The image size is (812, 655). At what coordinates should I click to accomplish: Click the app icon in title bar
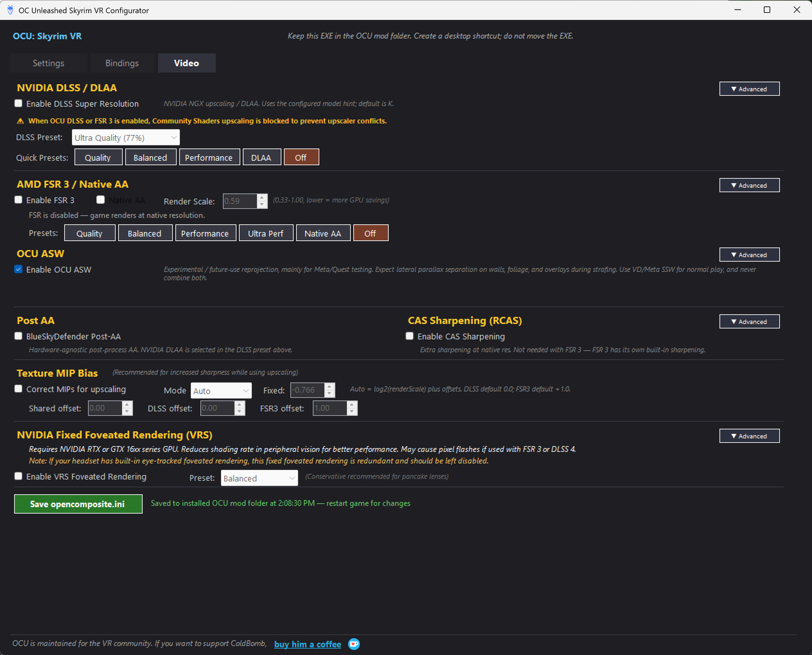[x=10, y=10]
